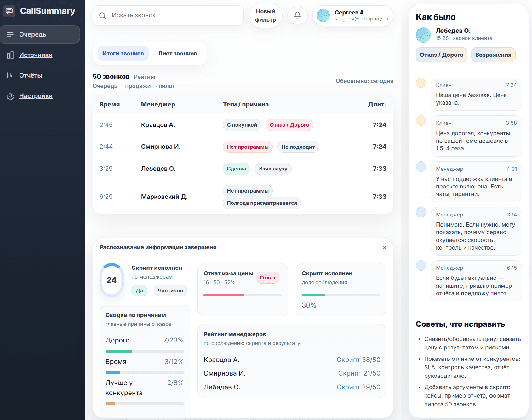The height and width of the screenshot is (420, 532).
Task: Select the Итоги звонков tab
Action: pyautogui.click(x=123, y=53)
